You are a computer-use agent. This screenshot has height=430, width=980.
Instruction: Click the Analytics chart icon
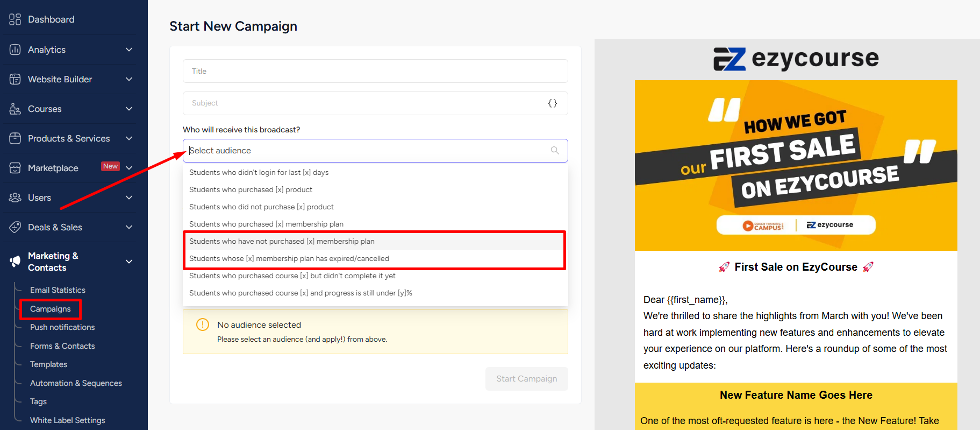tap(15, 50)
